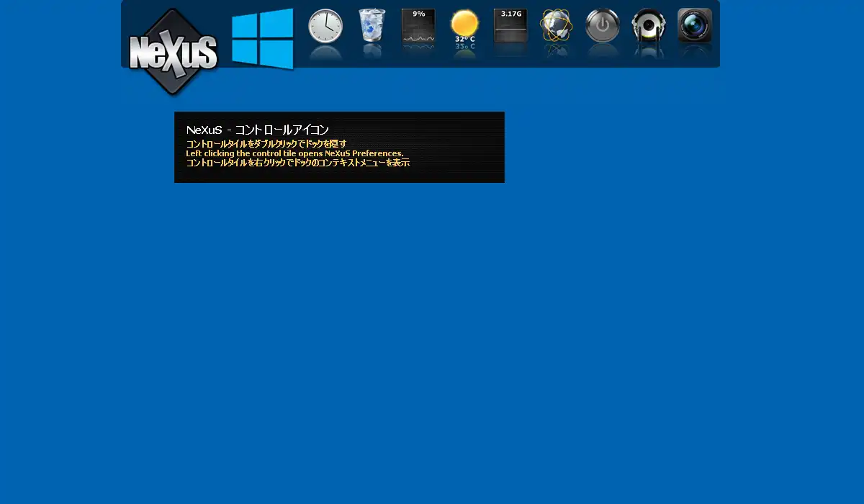
Task: Click the power button dock icon
Action: [603, 26]
